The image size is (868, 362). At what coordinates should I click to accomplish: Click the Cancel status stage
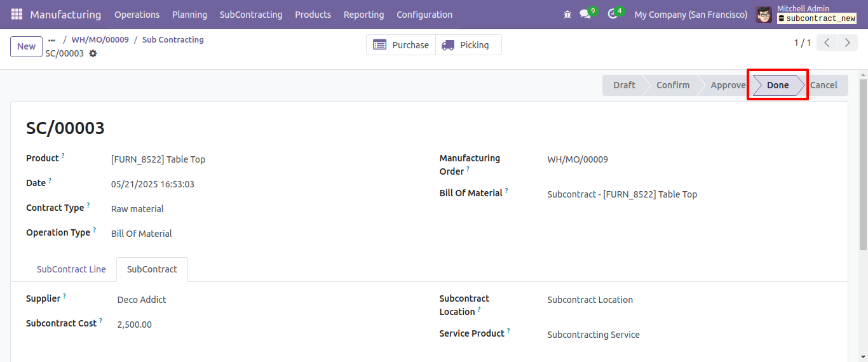tap(824, 85)
